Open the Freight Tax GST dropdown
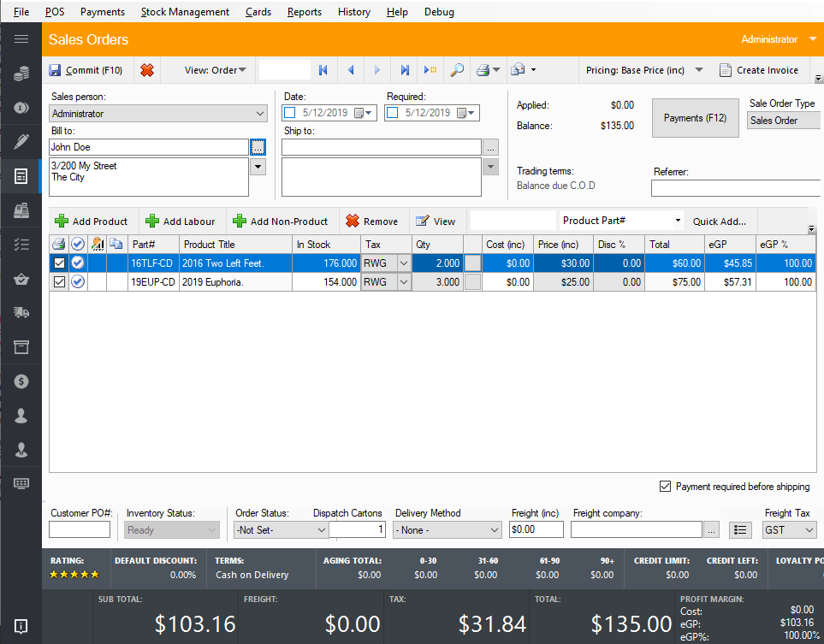The height and width of the screenshot is (644, 824). point(809,530)
